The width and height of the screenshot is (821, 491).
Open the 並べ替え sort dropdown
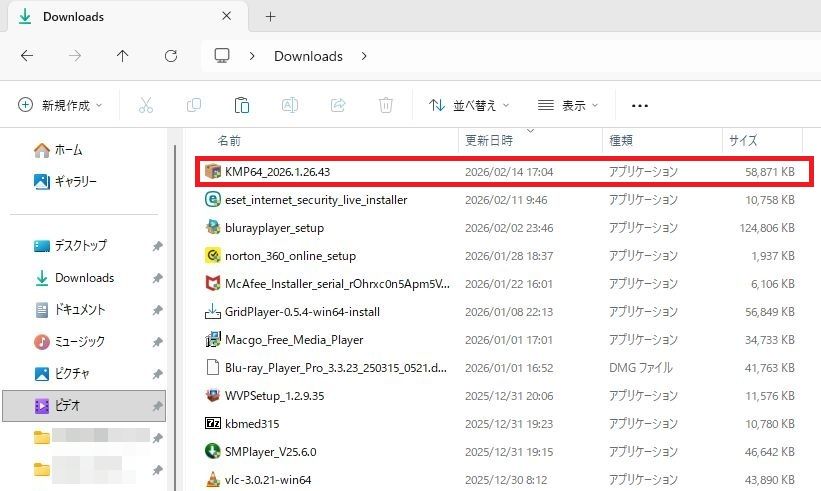pos(469,105)
